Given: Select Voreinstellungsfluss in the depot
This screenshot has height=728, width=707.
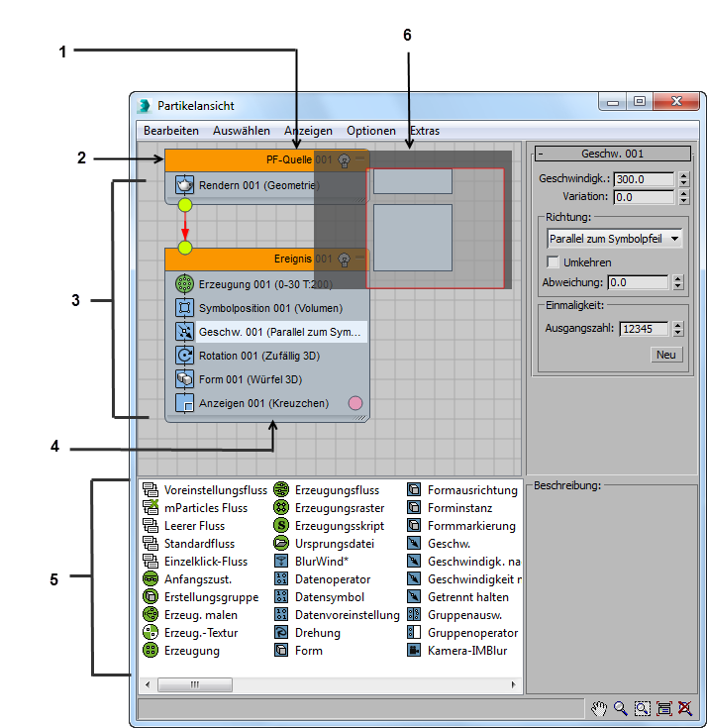Looking at the screenshot, I should coord(205,490).
